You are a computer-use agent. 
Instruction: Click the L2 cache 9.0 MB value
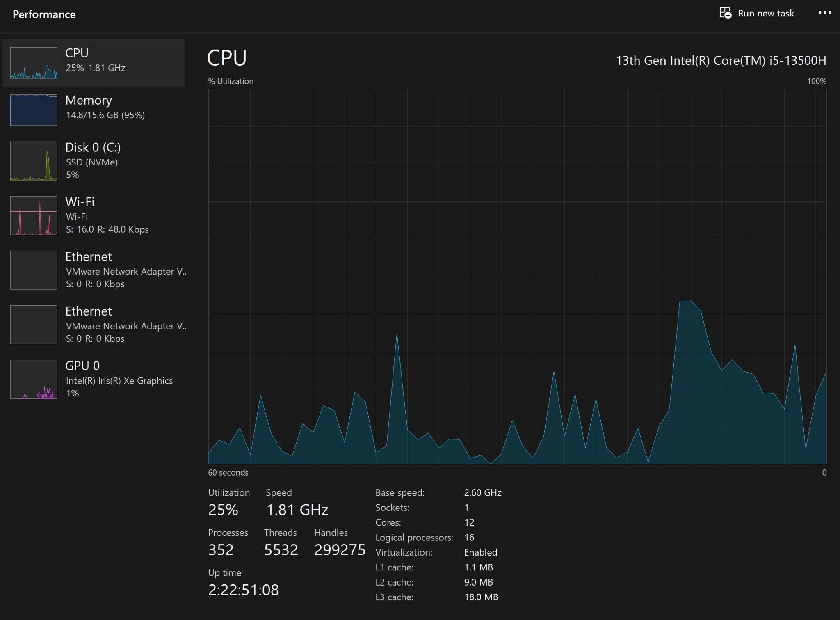pyautogui.click(x=479, y=582)
